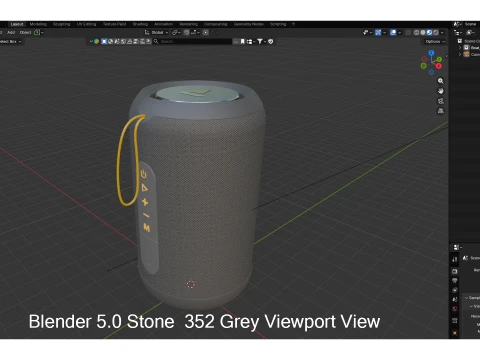The image size is (480, 360).
Task: Click the hand pan view button
Action: (x=441, y=91)
